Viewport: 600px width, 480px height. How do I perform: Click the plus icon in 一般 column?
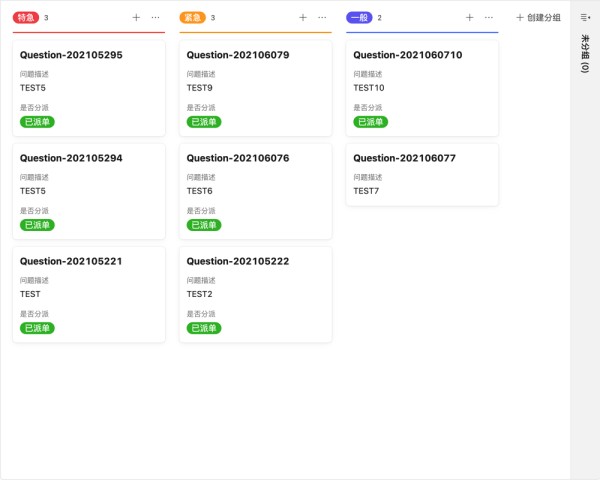470,17
